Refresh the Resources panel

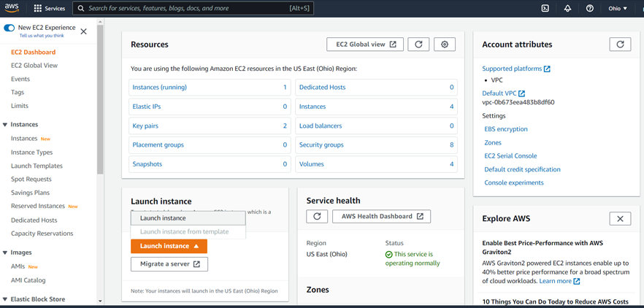coord(418,45)
